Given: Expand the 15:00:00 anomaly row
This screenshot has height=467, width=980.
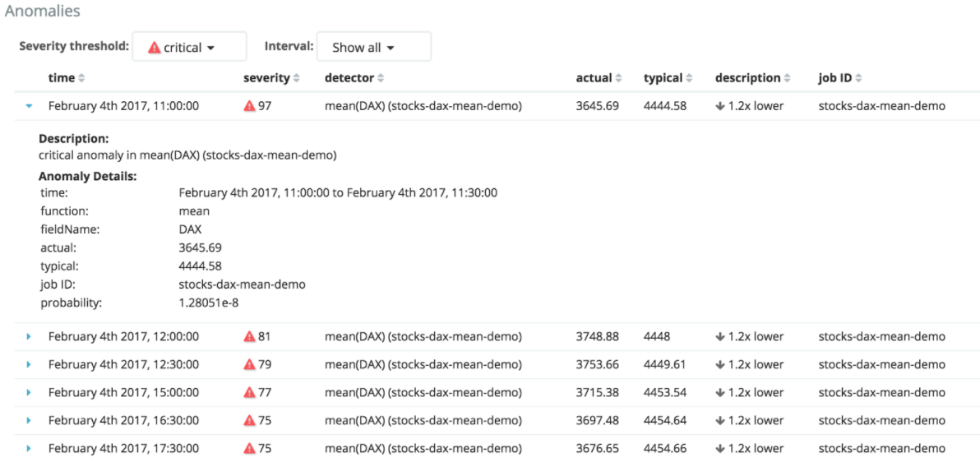Looking at the screenshot, I should 29,392.
